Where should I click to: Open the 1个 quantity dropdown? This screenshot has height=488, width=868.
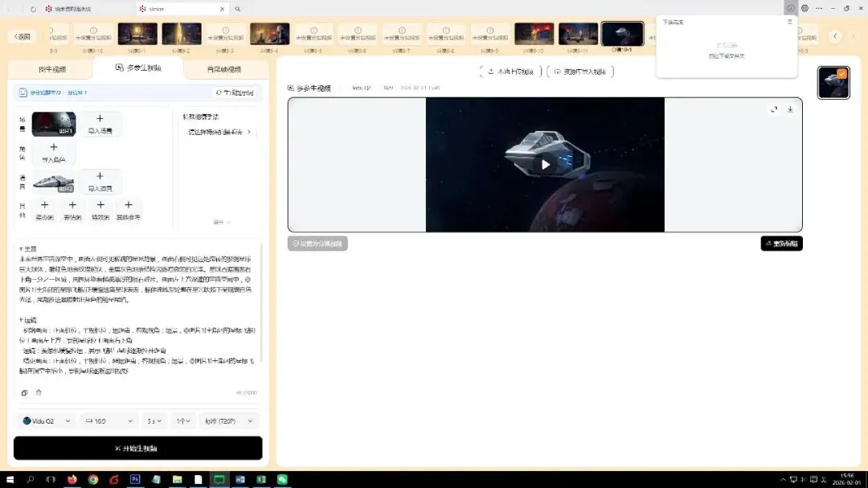[183, 421]
